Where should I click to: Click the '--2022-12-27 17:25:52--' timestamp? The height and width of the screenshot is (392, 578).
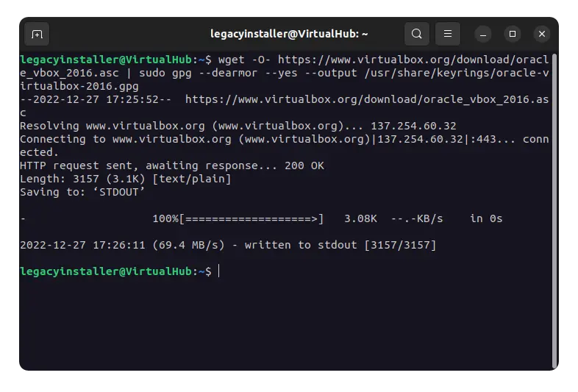[x=96, y=99]
